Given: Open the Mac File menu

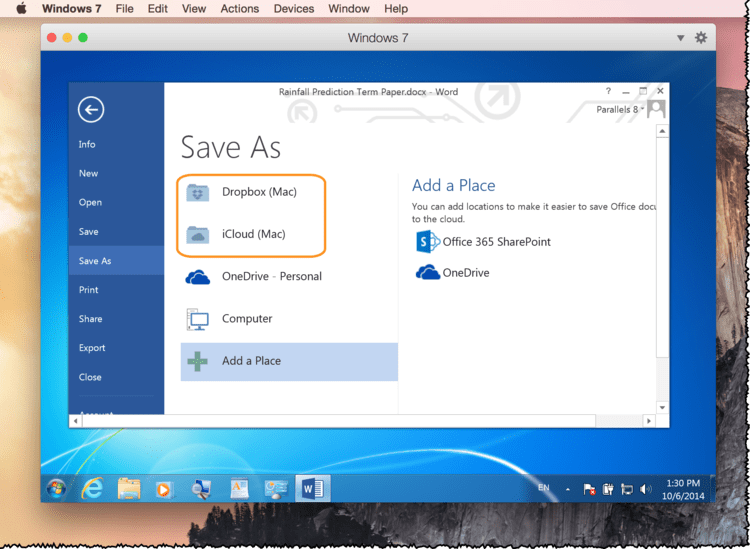Looking at the screenshot, I should point(124,9).
